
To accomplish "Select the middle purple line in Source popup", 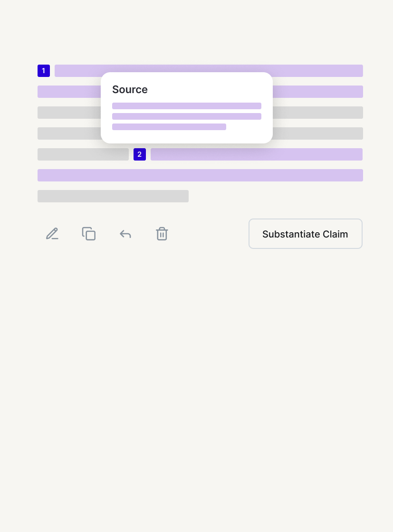I will tap(186, 116).
